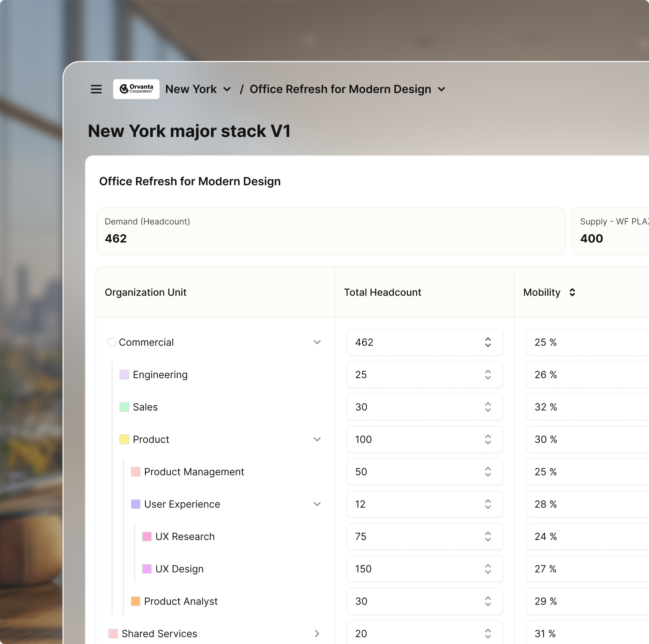The image size is (649, 644).
Task: Select the Product Analyst row label
Action: point(181,601)
